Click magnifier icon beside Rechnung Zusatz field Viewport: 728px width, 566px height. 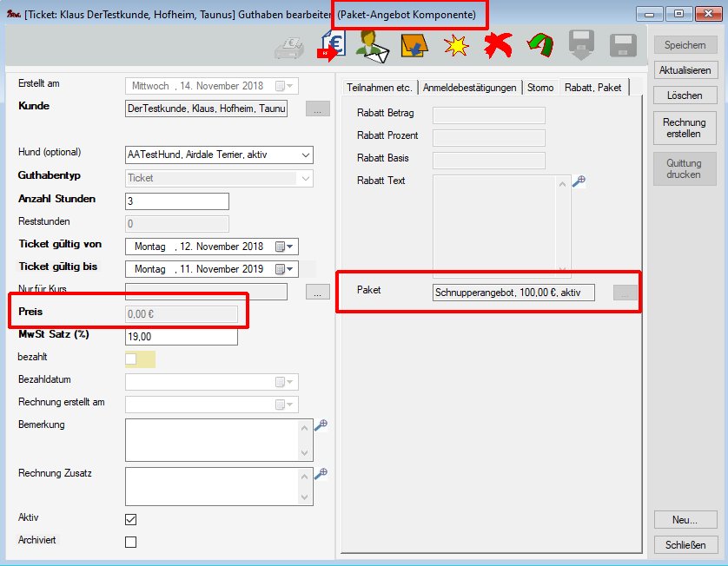(x=321, y=474)
